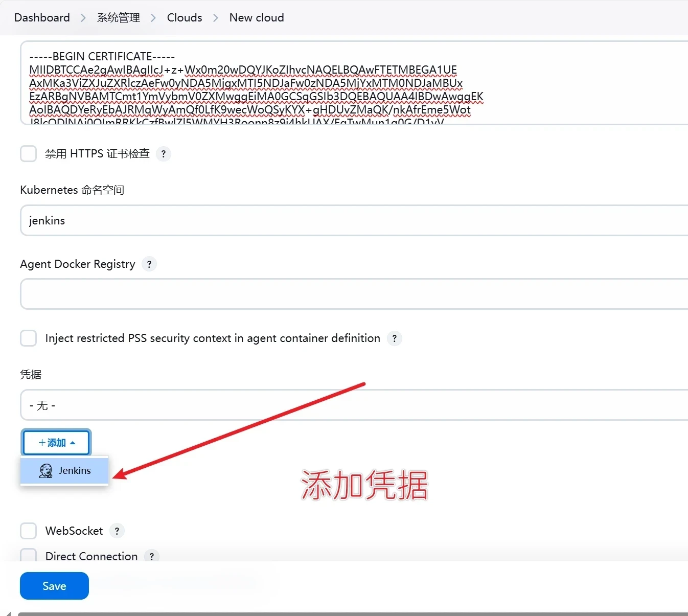Click the WebSocket help question mark

coord(117,531)
